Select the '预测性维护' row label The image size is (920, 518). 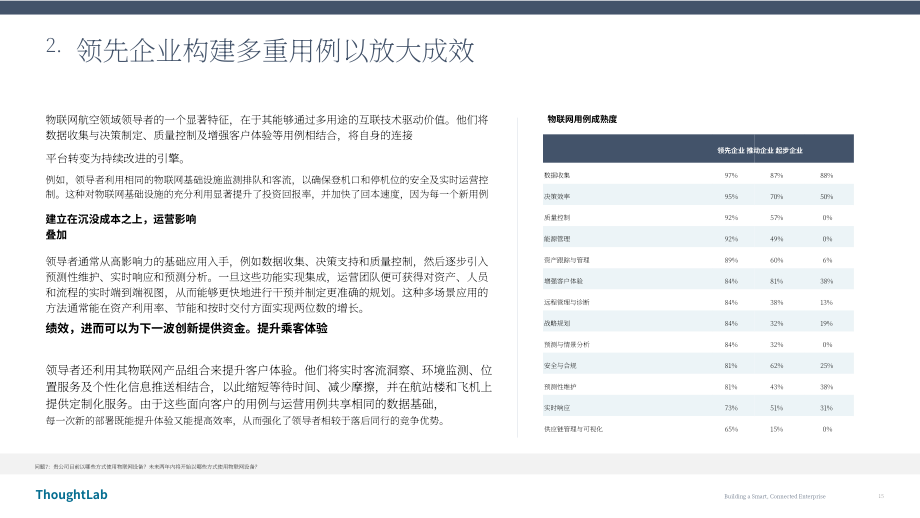tap(560, 387)
